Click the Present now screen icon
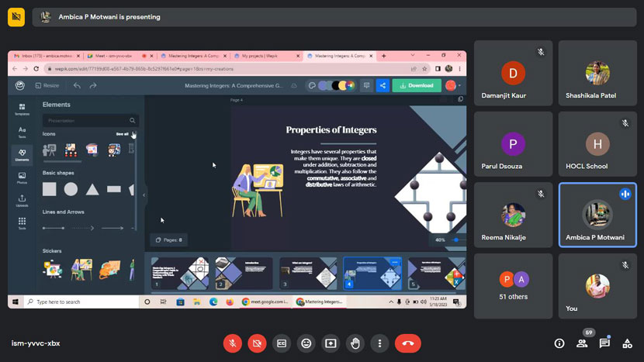The height and width of the screenshot is (362, 644). pos(331,343)
